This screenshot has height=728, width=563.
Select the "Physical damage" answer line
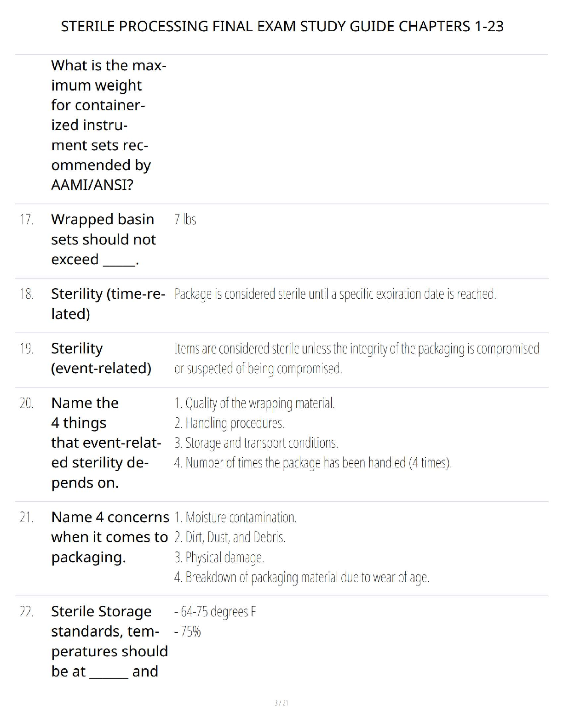tap(219, 557)
